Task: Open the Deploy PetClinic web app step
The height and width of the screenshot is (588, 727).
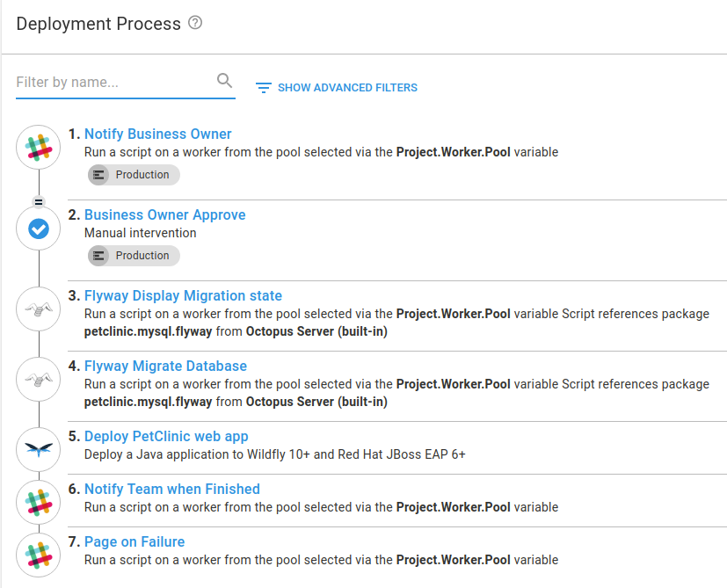Action: [x=165, y=436]
